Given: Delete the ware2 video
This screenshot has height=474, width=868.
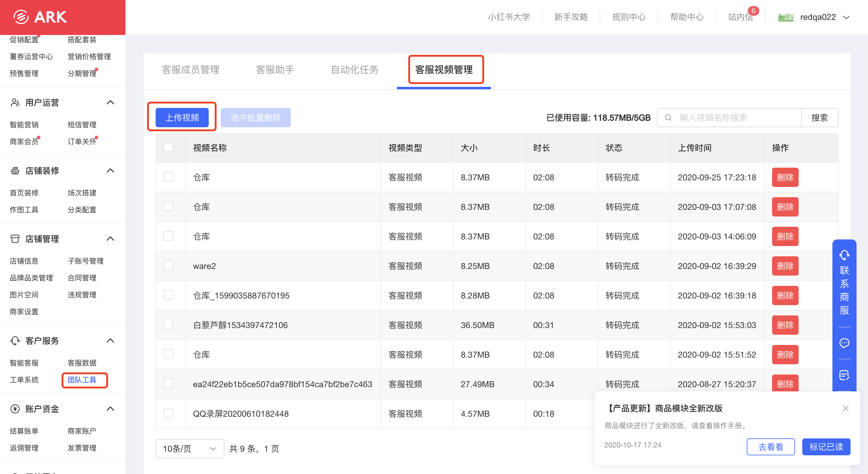Looking at the screenshot, I should (785, 266).
